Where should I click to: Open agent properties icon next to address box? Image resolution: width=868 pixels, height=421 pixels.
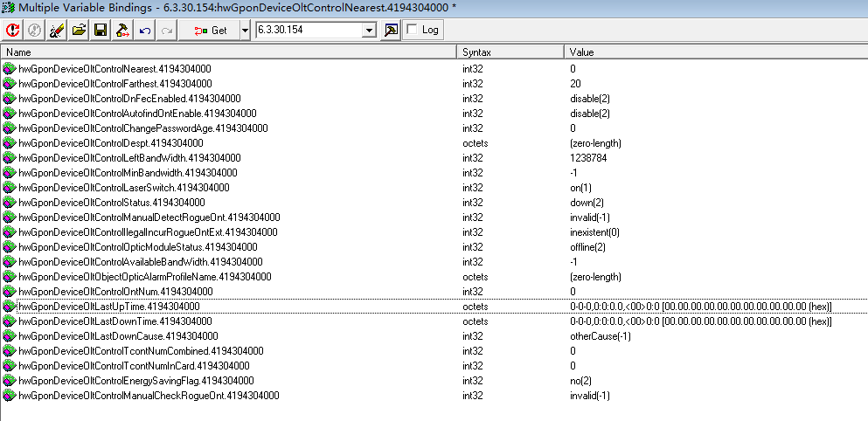(391, 31)
